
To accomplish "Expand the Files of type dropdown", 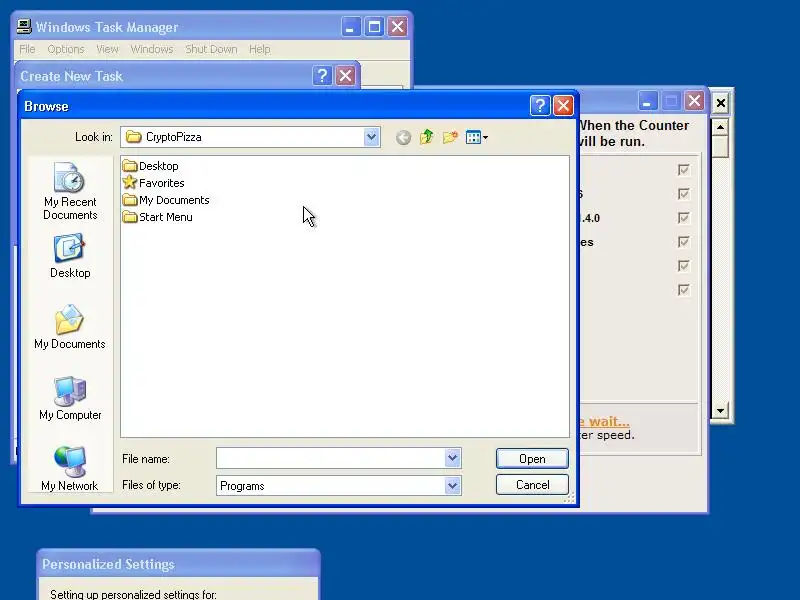I will click(453, 486).
